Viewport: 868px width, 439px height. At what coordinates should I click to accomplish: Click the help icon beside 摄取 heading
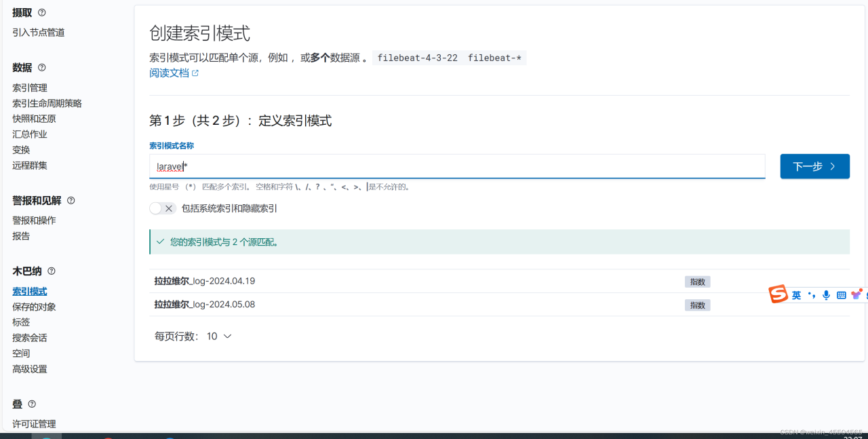(42, 12)
